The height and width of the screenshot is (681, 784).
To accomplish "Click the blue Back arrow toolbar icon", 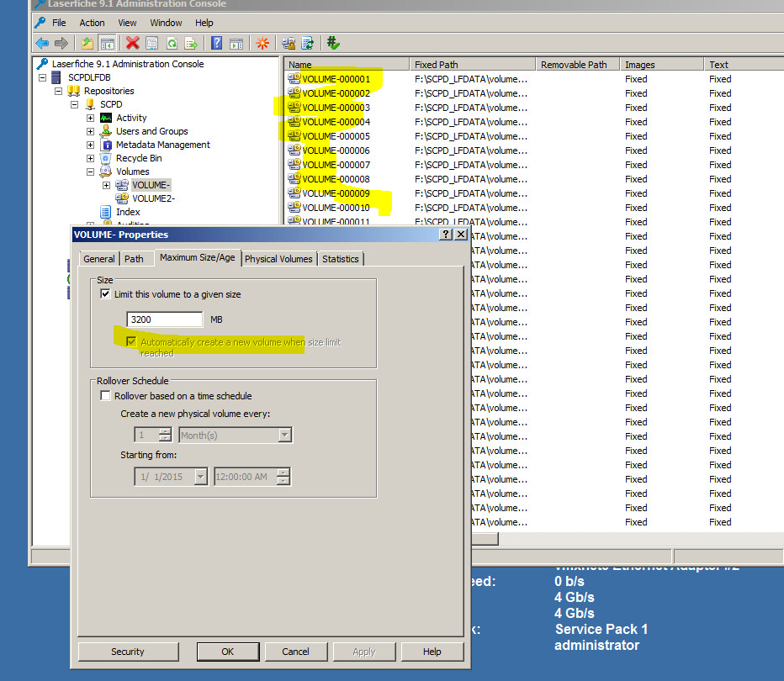I will point(42,44).
